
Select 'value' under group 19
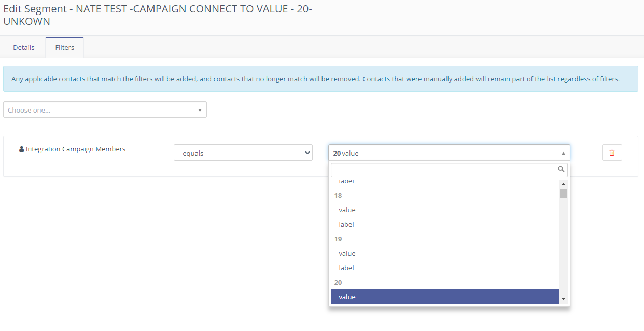[x=445, y=253]
